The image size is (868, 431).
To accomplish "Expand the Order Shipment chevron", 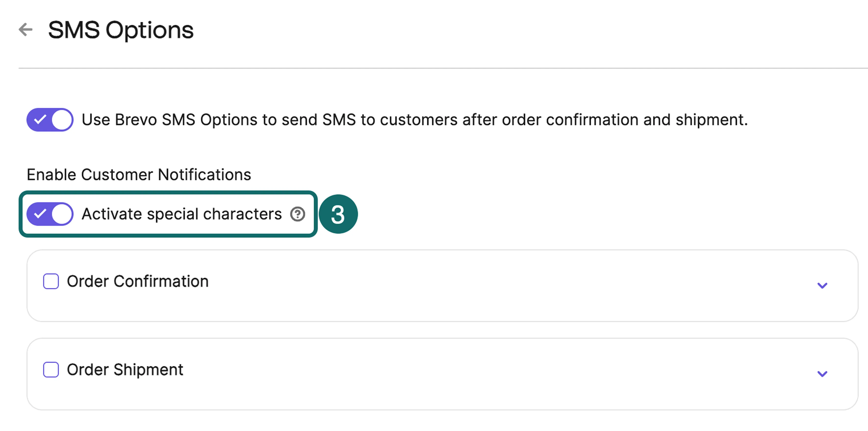I will coord(822,374).
